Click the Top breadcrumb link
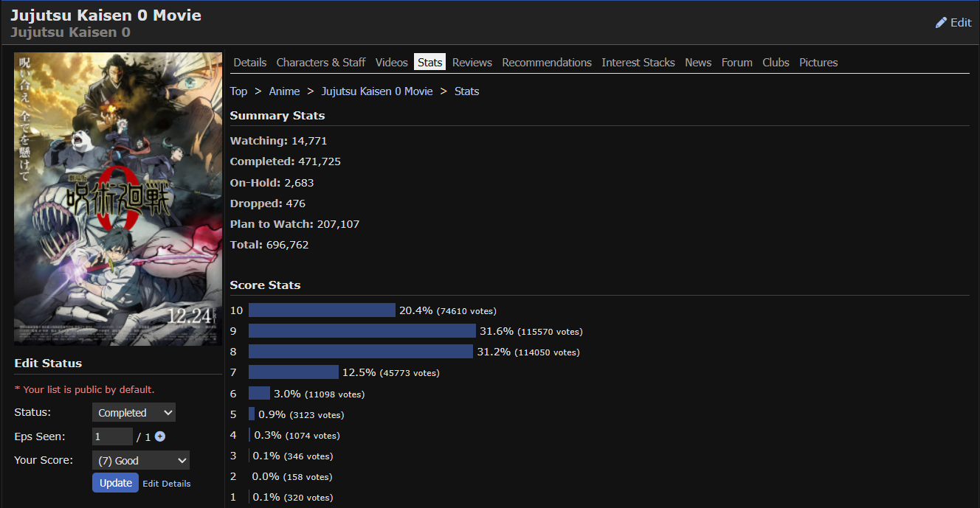The image size is (980, 508). 239,91
